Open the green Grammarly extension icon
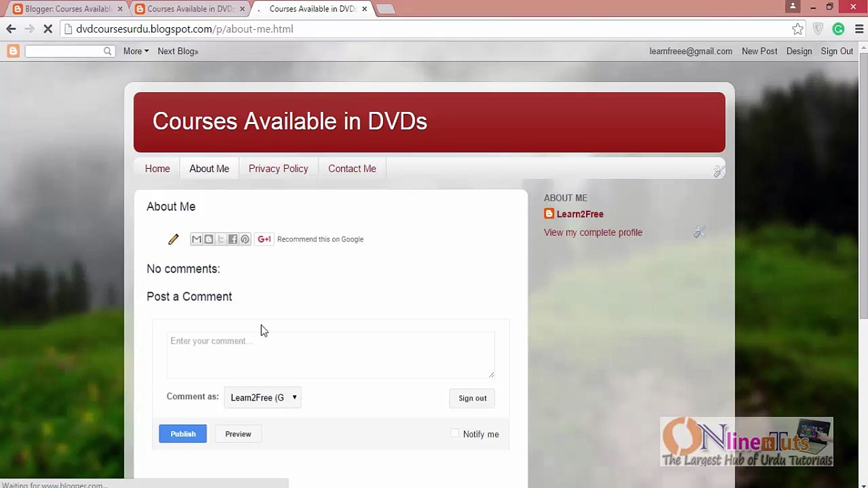This screenshot has height=488, width=868. point(839,29)
